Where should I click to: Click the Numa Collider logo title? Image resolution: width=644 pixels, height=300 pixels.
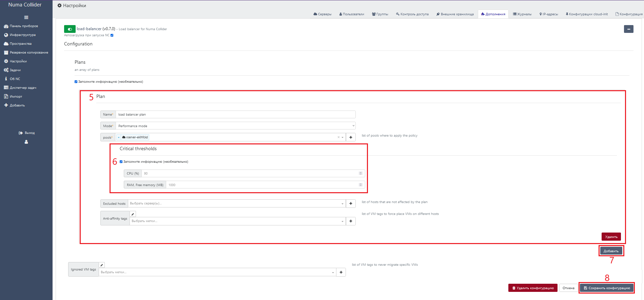(25, 5)
